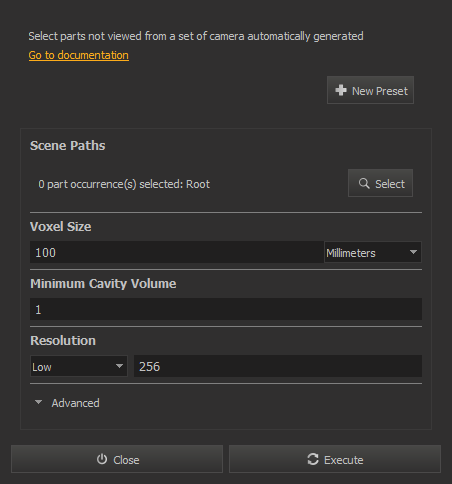
Task: Run the operation with Execute
Action: pos(335,459)
